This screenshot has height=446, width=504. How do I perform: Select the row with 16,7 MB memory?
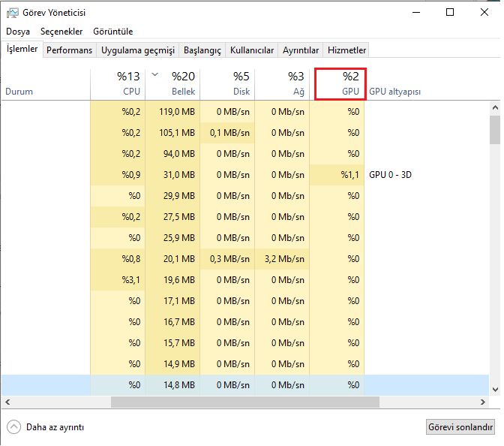click(x=245, y=322)
